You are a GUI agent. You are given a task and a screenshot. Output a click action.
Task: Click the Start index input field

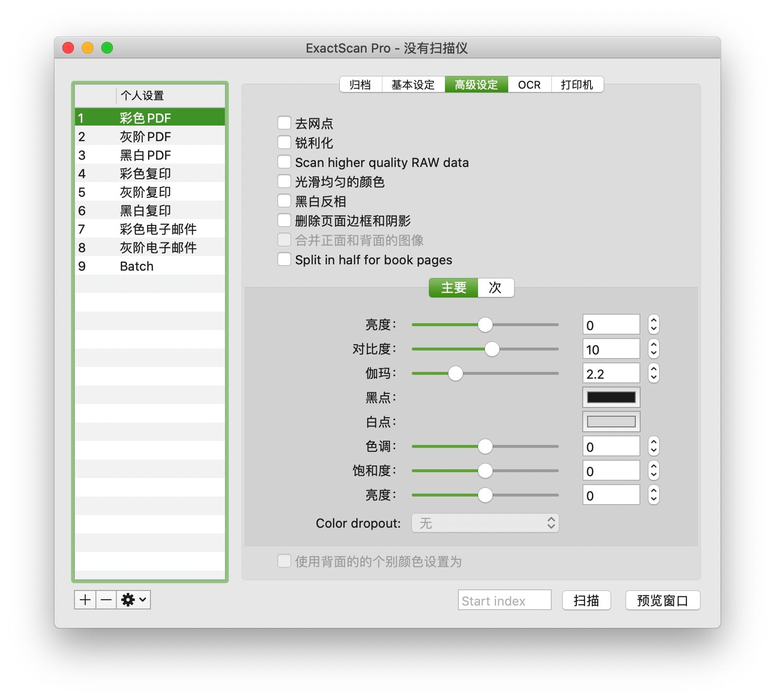[x=504, y=600]
